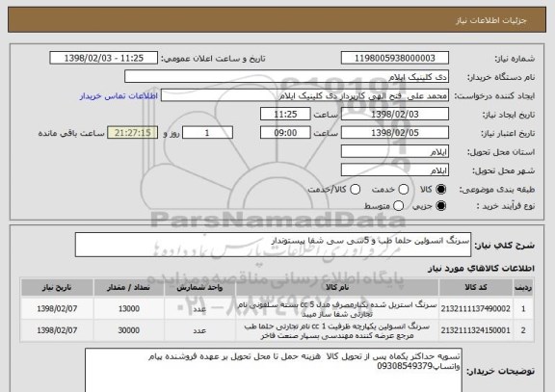Click product code 2132111137490002
Screen dimensions: 555x392
coord(476,308)
